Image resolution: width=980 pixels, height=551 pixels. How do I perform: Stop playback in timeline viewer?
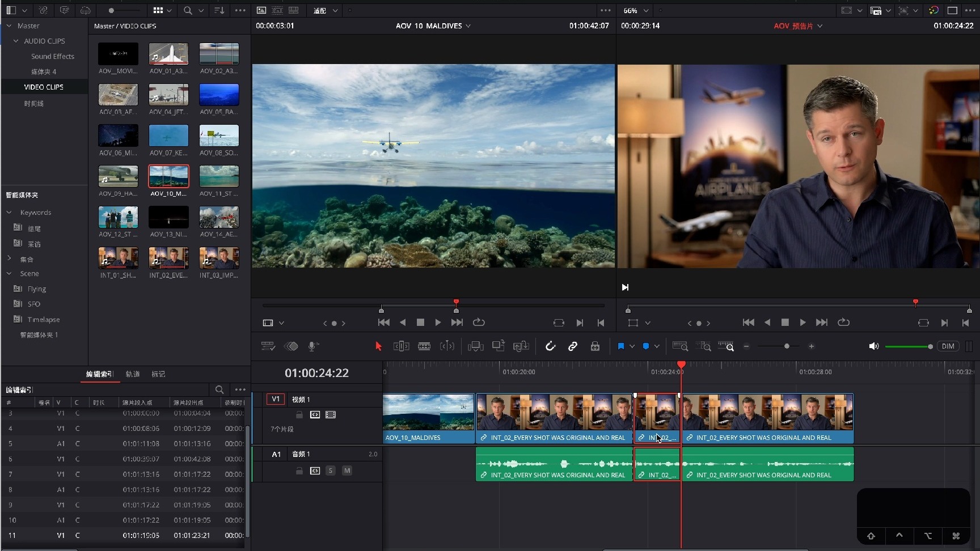pos(785,323)
